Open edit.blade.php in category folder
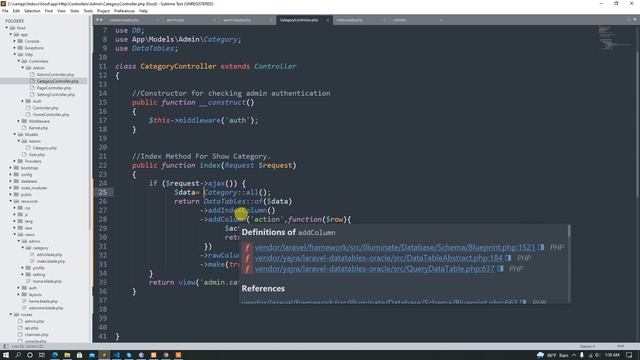Image resolution: width=640 pixels, height=360 pixels. [49, 254]
